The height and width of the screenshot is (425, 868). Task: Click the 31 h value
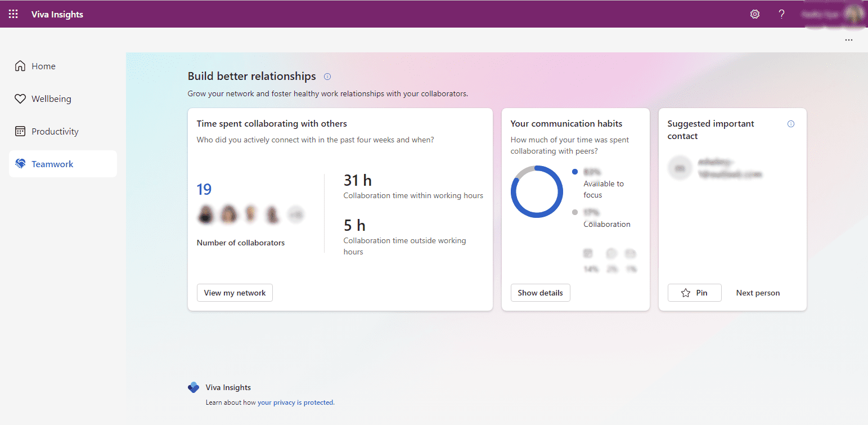click(x=358, y=180)
